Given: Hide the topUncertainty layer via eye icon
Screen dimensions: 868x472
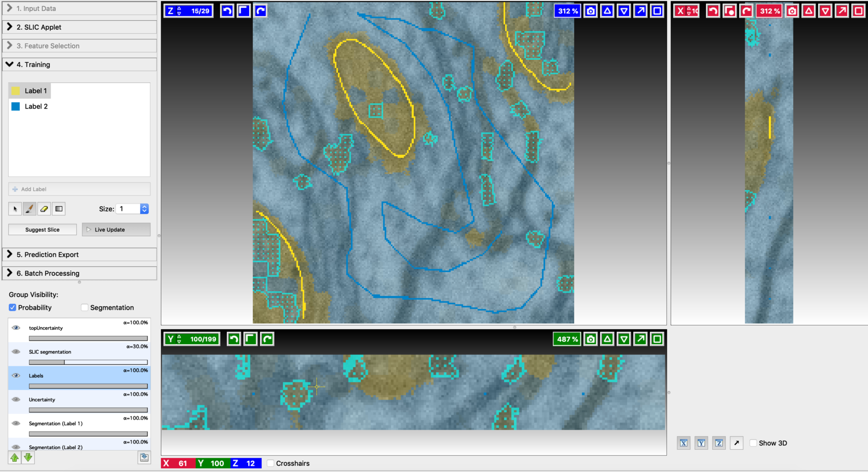Looking at the screenshot, I should click(x=16, y=328).
